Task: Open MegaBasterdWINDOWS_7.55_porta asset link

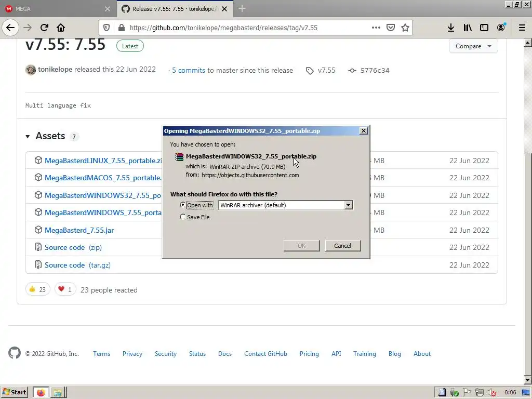Action: (103, 212)
